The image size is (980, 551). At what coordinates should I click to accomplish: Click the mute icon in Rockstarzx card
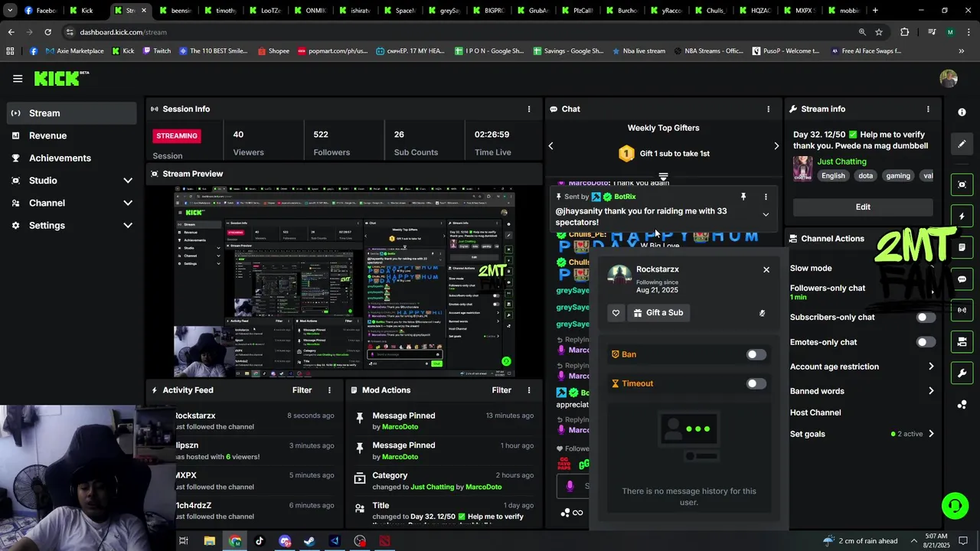762,313
